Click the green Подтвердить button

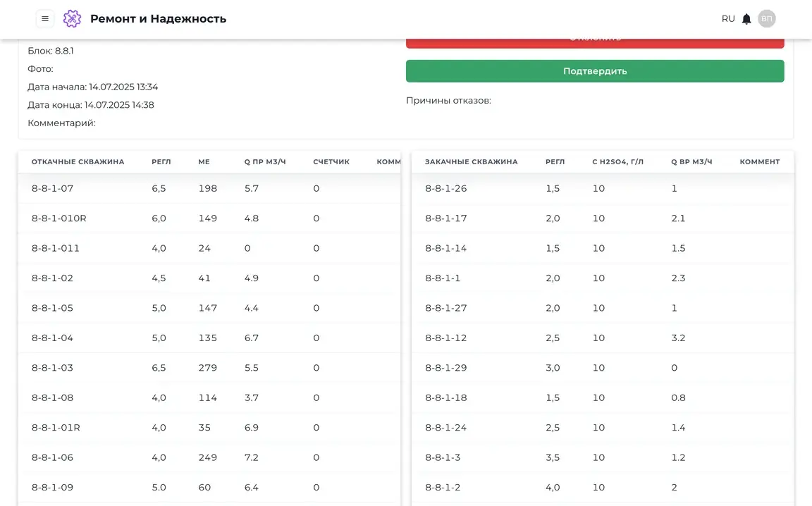[594, 71]
